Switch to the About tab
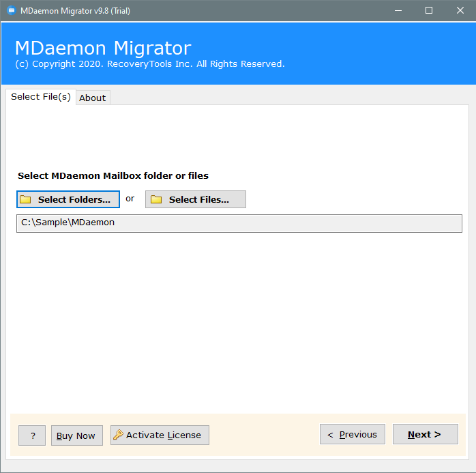 click(93, 98)
